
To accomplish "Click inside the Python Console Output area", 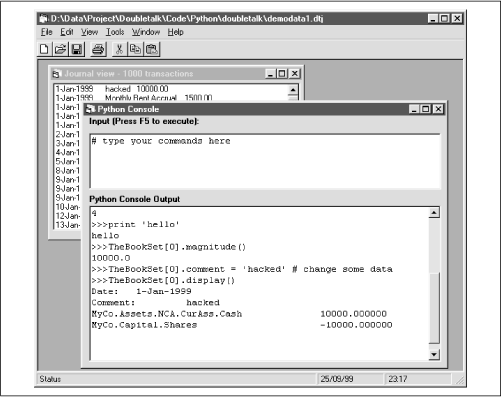I will [259, 283].
